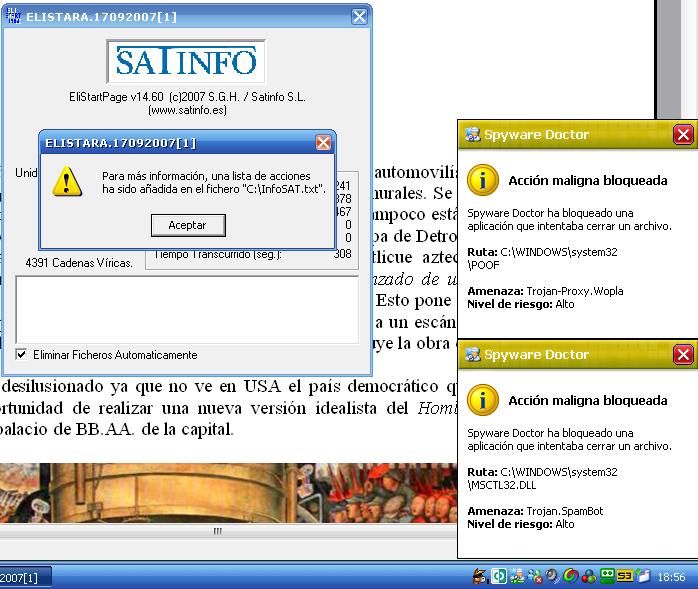Click the 'Tiempo Transcurrido (seg.):' label

218,255
